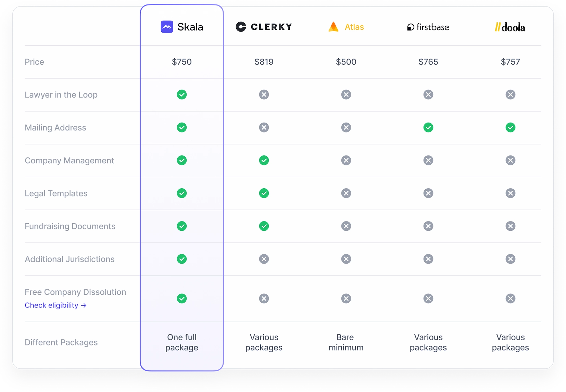Viewport: 566px width, 392px height.
Task: Click doola's Fundraising Documents cross icon
Action: coord(511,226)
